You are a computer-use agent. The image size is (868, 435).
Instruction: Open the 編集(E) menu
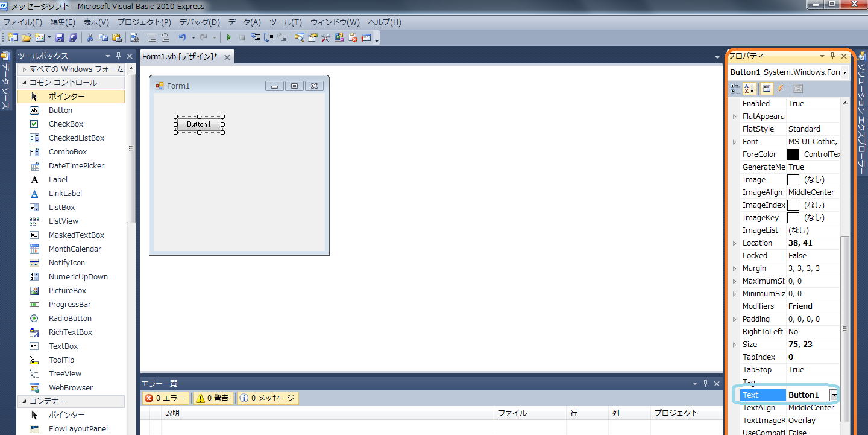pyautogui.click(x=63, y=22)
